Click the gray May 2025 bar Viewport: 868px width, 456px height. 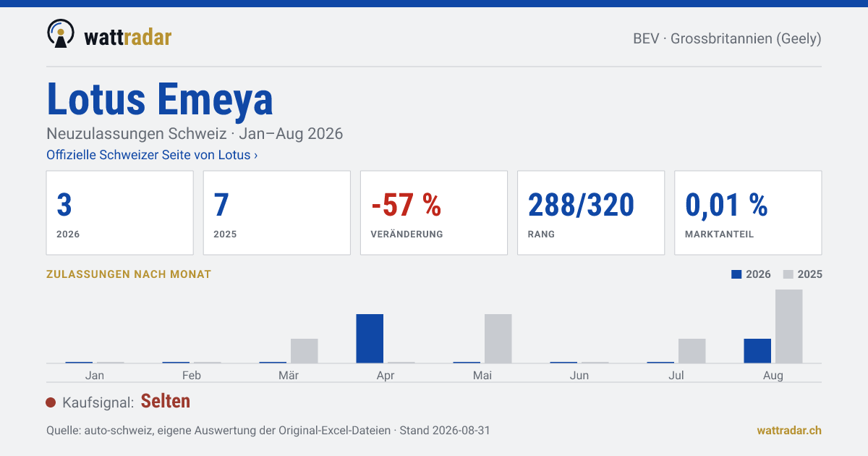coord(498,339)
